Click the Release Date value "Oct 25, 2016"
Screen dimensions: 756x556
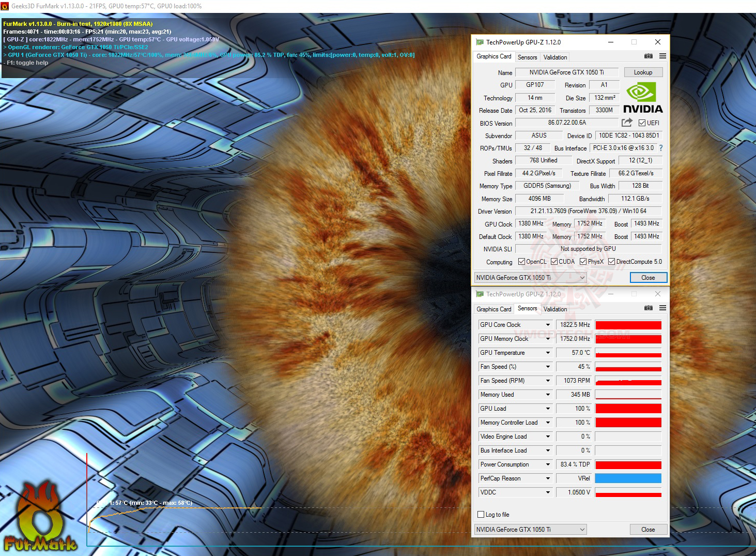535,110
